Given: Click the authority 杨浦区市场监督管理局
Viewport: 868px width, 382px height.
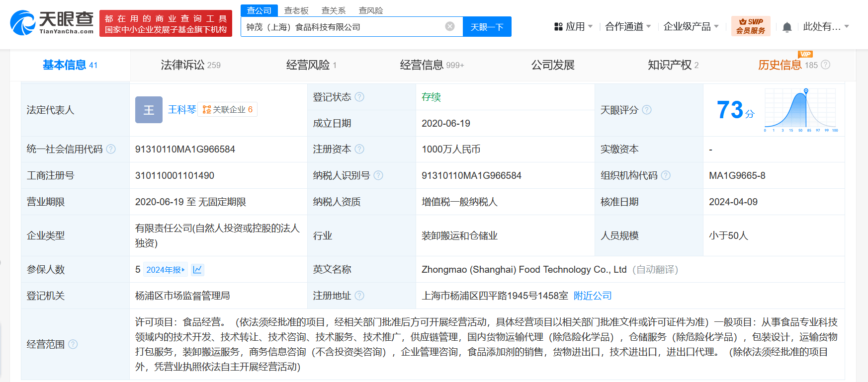Looking at the screenshot, I should click(182, 296).
